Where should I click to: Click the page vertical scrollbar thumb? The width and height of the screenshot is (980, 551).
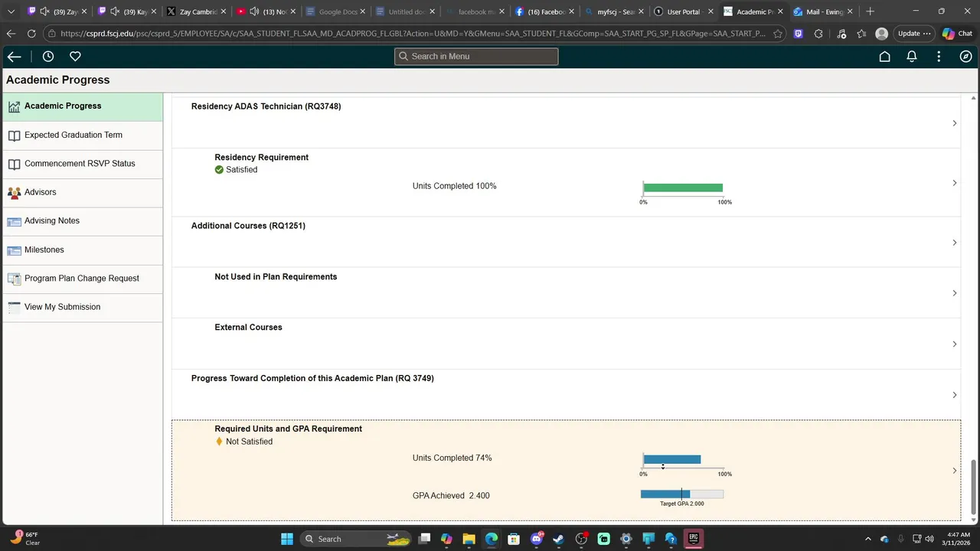(974, 487)
